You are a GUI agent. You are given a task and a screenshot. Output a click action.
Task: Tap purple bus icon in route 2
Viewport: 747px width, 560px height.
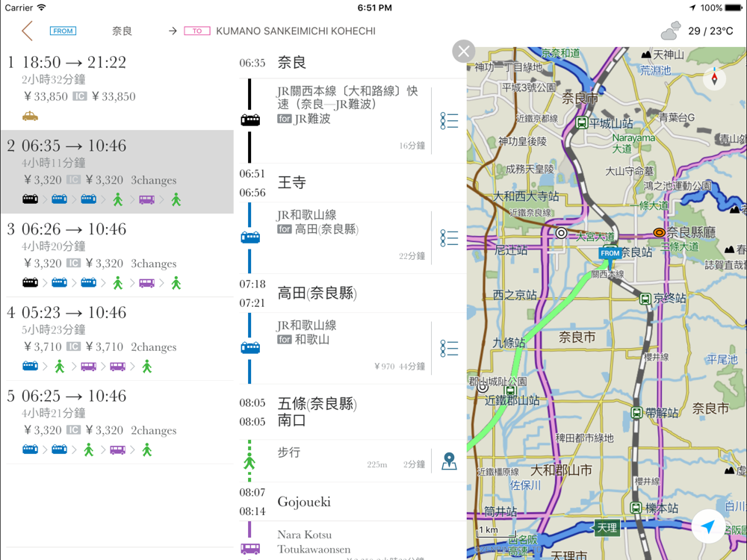click(146, 199)
